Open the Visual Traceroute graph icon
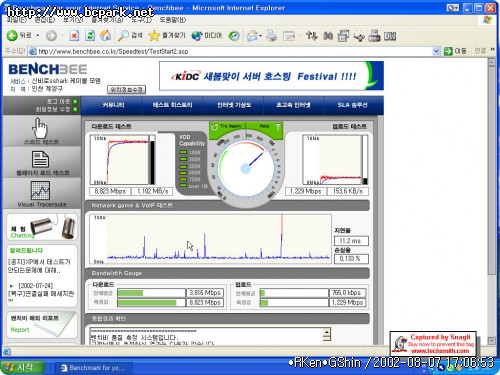Viewport: 500px width, 375px height. (x=40, y=190)
